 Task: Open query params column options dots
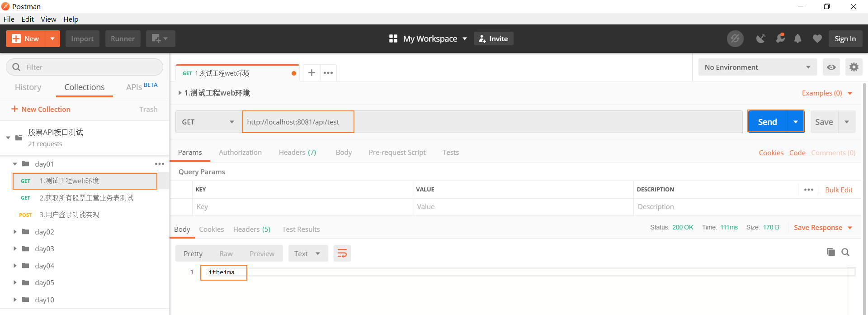click(x=809, y=190)
